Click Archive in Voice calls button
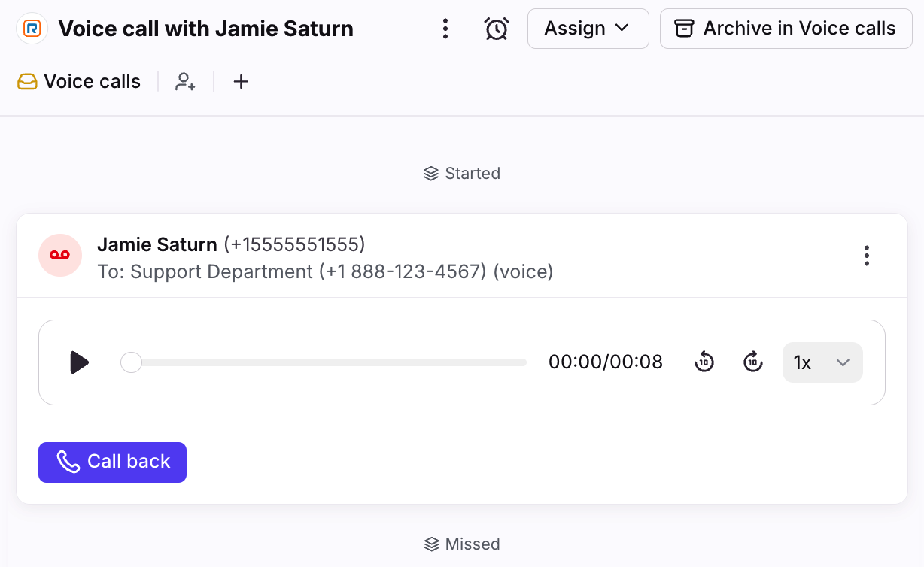 pyautogui.click(x=786, y=29)
